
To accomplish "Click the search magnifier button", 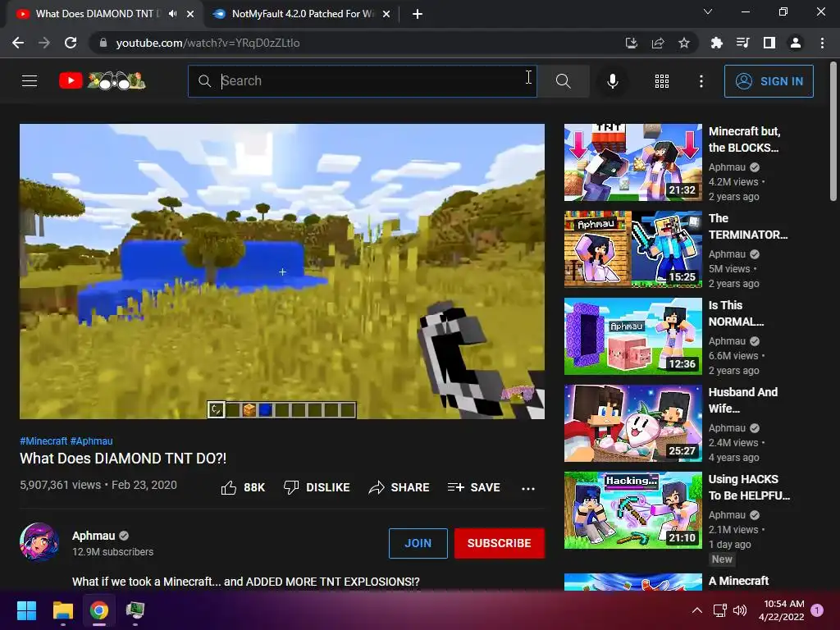I will [563, 81].
